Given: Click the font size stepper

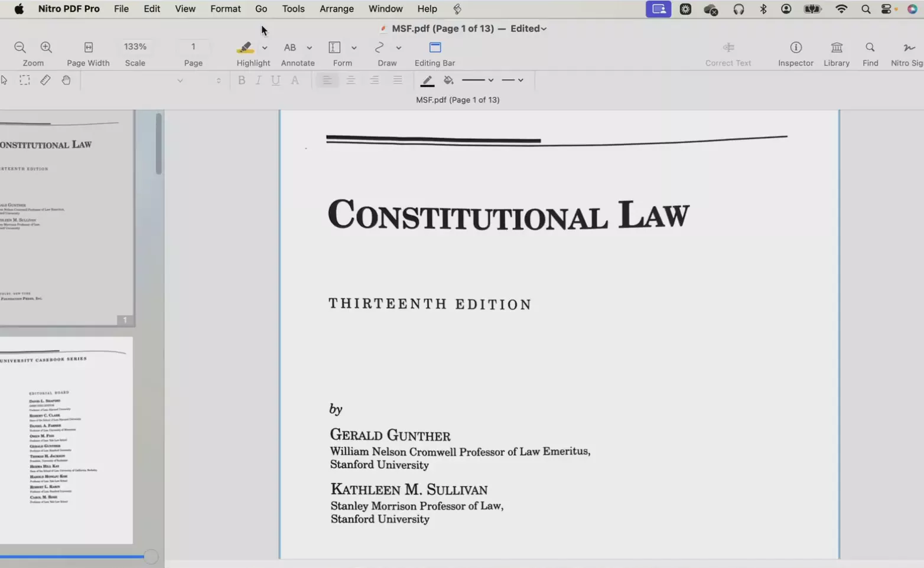Looking at the screenshot, I should [x=219, y=80].
